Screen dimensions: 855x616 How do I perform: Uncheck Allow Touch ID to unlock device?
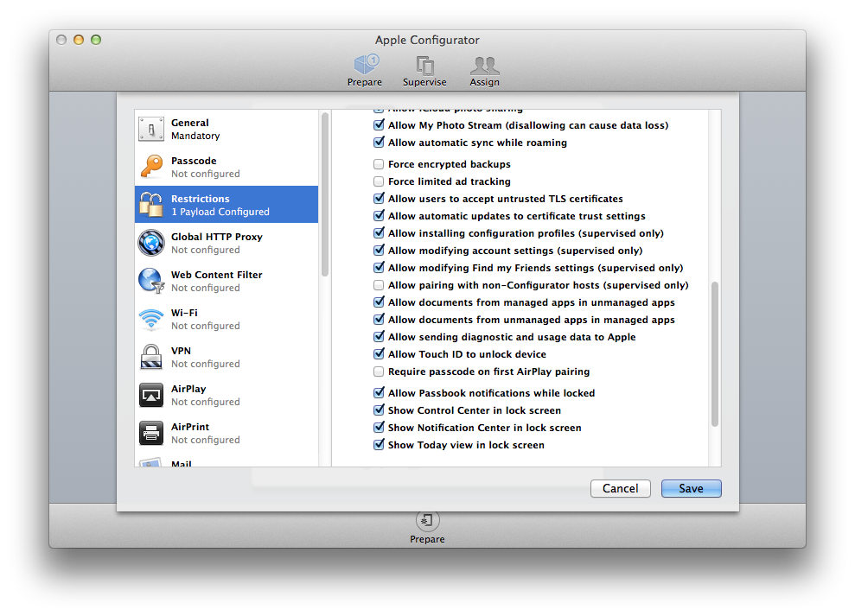(x=379, y=354)
